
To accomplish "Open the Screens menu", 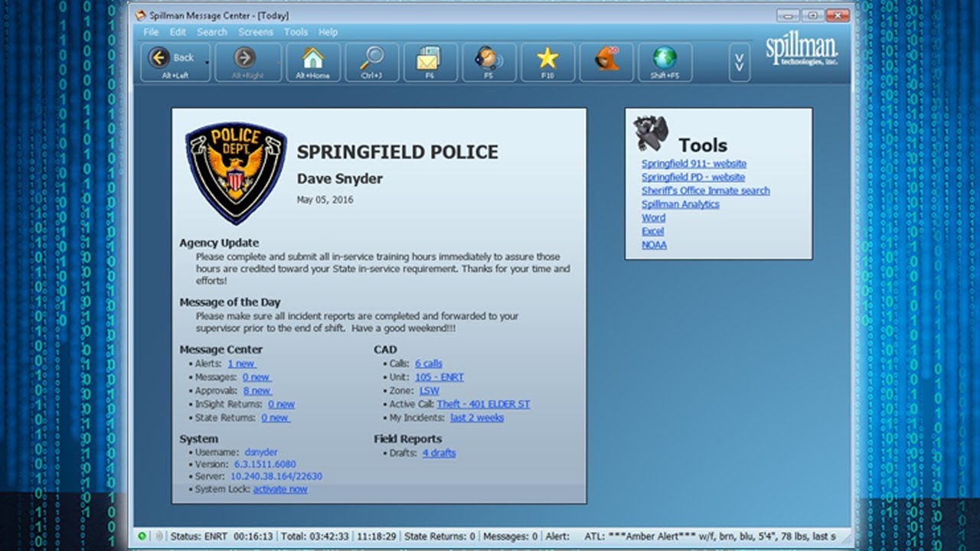I will 256,32.
